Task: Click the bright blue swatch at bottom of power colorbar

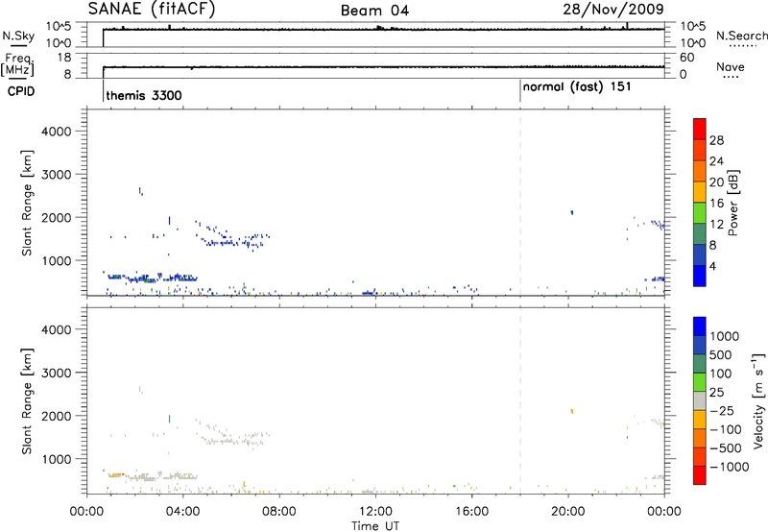Action: point(700,276)
